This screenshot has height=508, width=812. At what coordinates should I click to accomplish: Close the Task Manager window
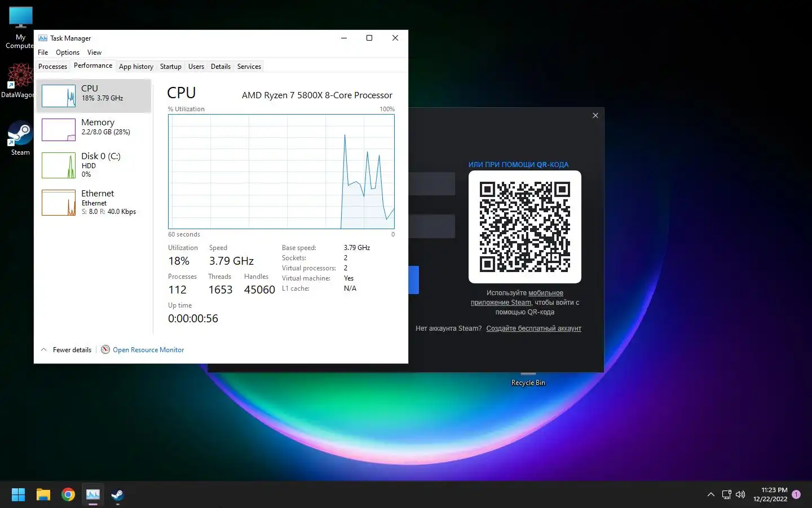(395, 38)
